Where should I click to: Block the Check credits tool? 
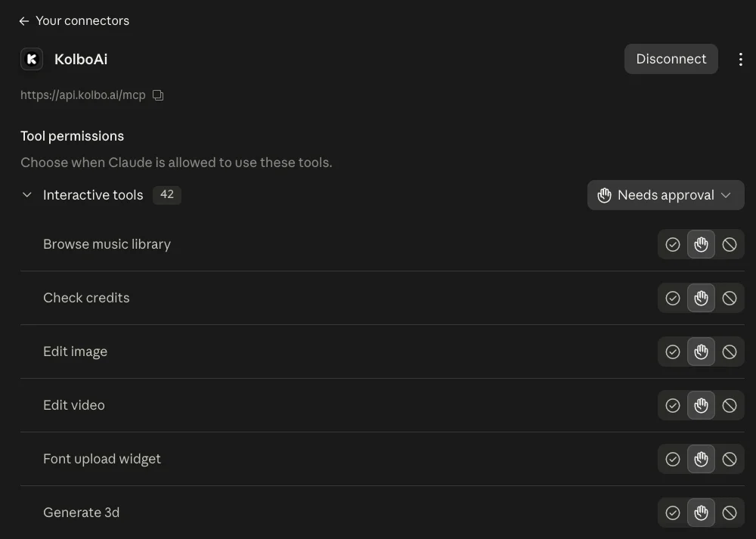click(x=730, y=298)
